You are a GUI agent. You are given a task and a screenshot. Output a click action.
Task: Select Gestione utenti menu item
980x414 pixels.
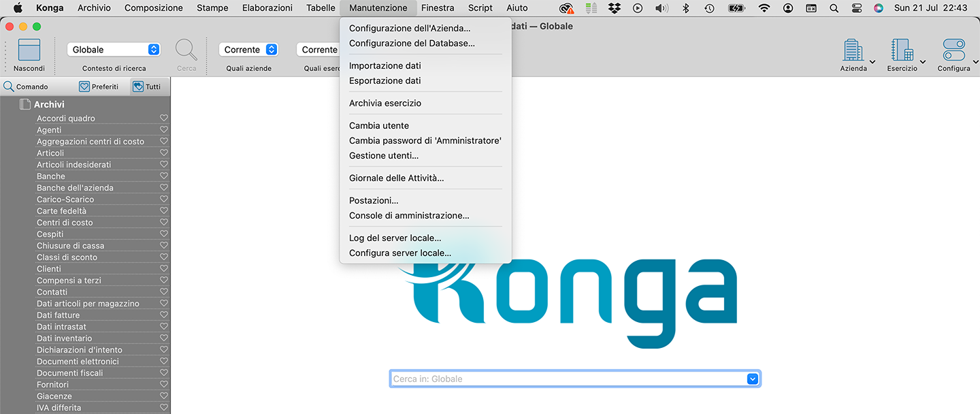[383, 156]
